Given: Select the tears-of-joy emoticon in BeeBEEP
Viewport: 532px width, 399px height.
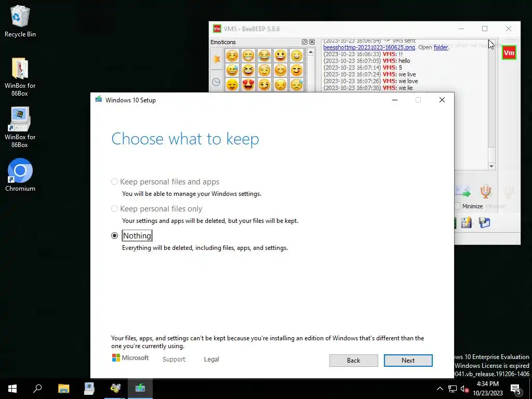Looking at the screenshot, I should pos(264,56).
